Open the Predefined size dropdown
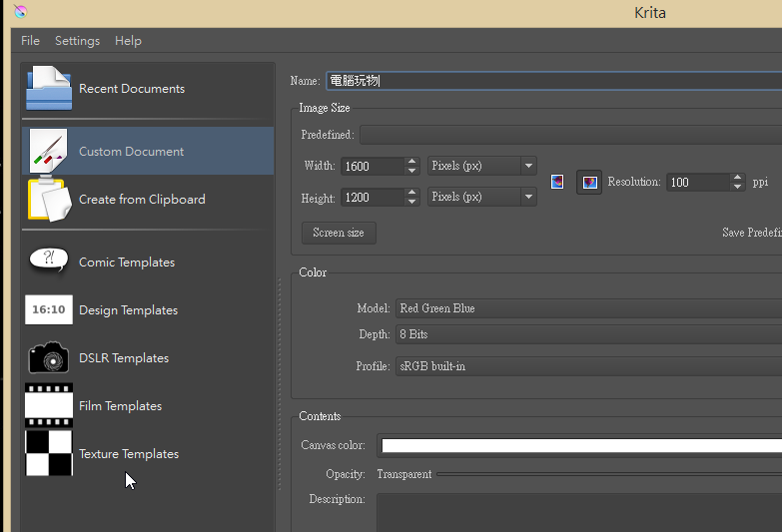This screenshot has height=532, width=782. [570, 135]
